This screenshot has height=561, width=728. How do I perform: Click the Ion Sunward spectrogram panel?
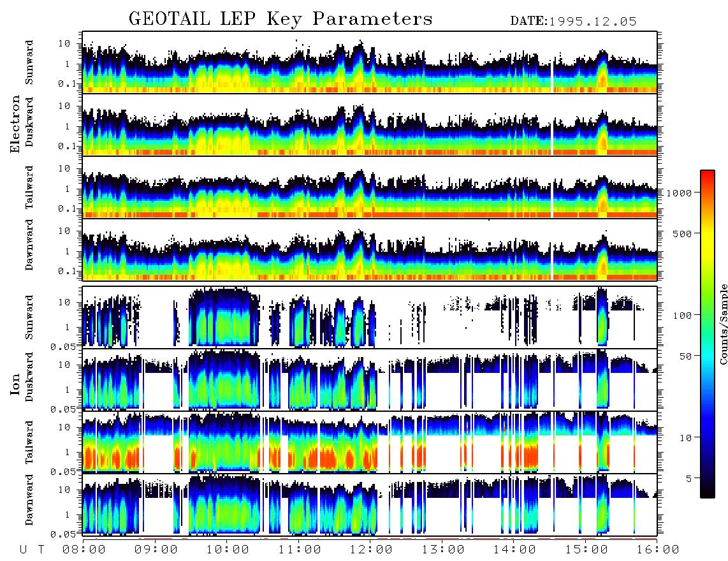pyautogui.click(x=370, y=317)
